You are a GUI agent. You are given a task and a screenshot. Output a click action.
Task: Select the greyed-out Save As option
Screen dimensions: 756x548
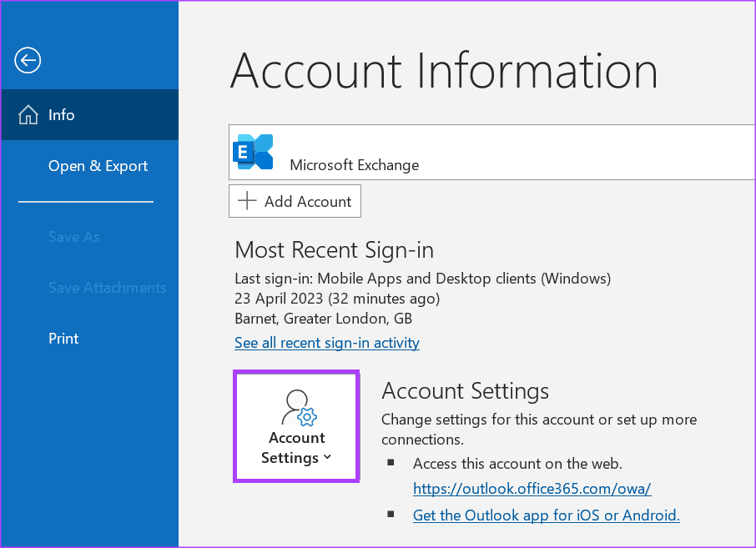click(73, 237)
